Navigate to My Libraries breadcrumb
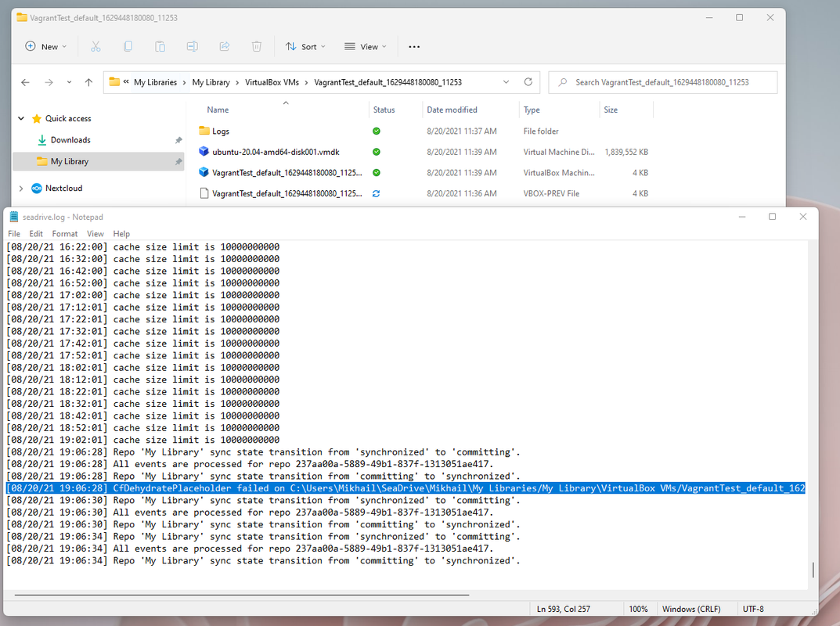The width and height of the screenshot is (840, 626). click(155, 82)
